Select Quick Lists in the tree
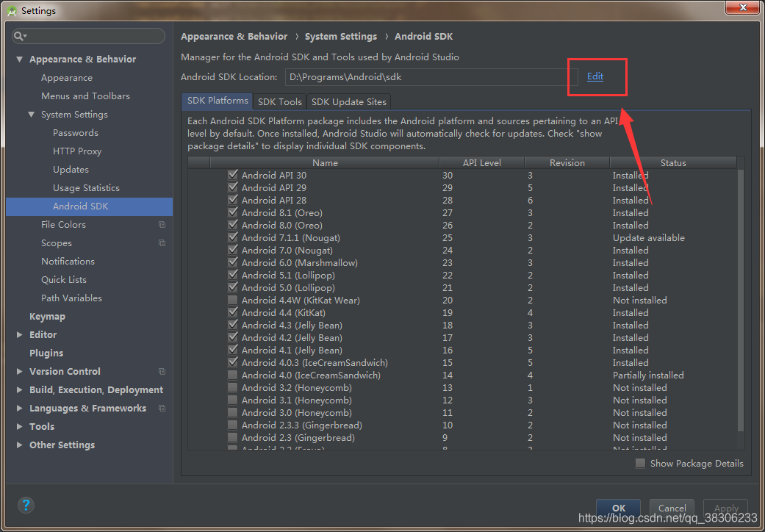This screenshot has height=532, width=765. point(64,280)
